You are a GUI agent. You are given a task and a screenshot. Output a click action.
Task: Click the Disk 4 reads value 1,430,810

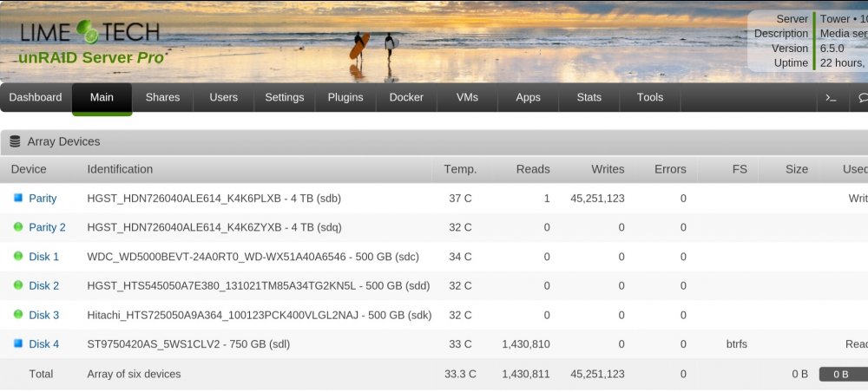coord(526,344)
